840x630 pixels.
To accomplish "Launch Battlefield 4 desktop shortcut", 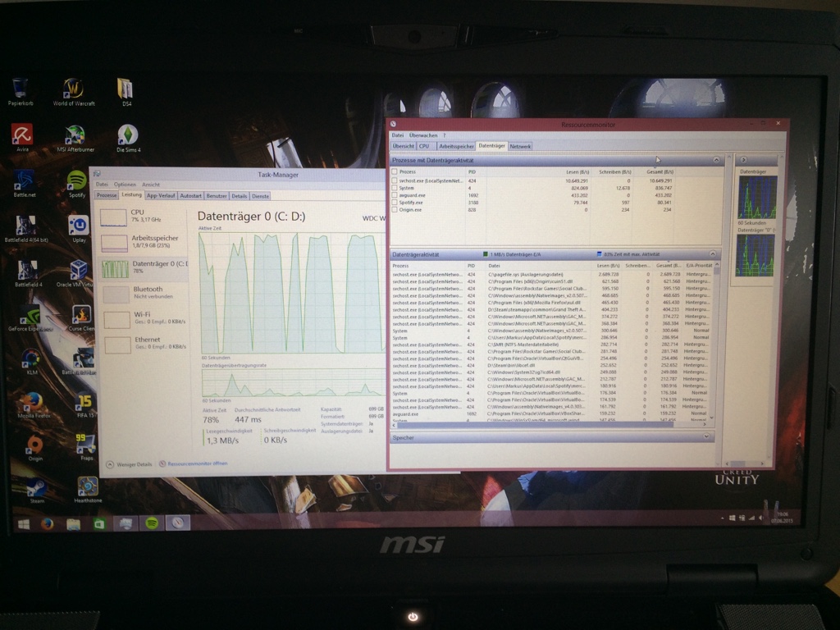I will click(28, 274).
